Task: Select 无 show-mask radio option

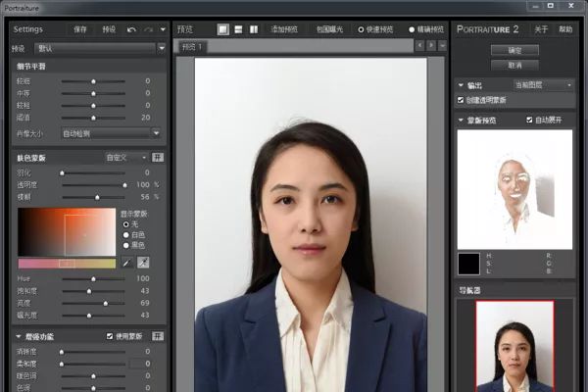Action: (x=126, y=224)
